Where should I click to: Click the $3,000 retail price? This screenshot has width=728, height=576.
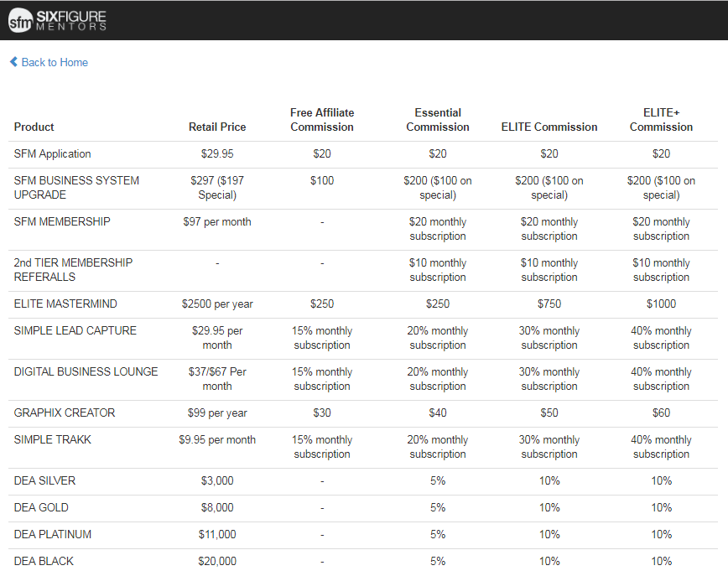[217, 480]
